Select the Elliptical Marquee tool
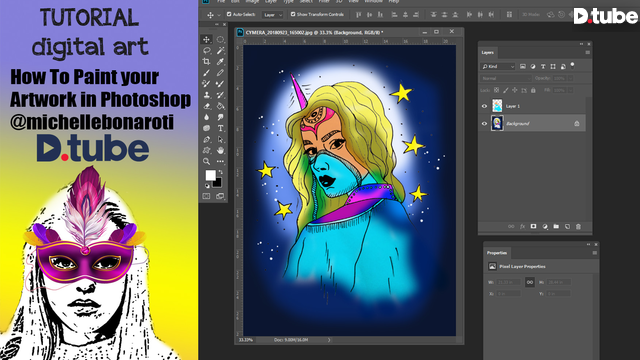Viewport: 640px width, 360px height. point(220,40)
